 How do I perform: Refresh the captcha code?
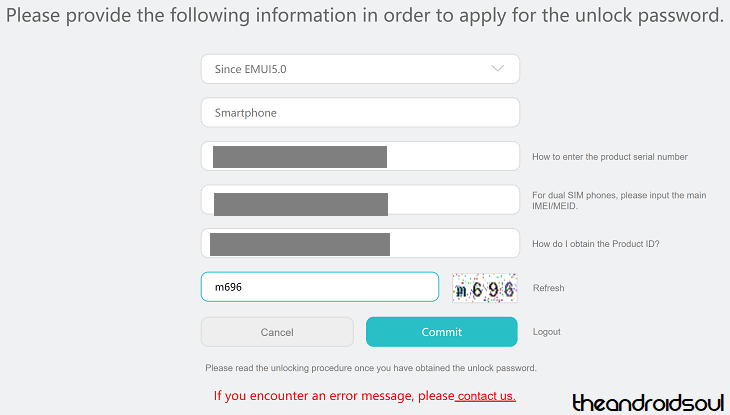click(548, 288)
